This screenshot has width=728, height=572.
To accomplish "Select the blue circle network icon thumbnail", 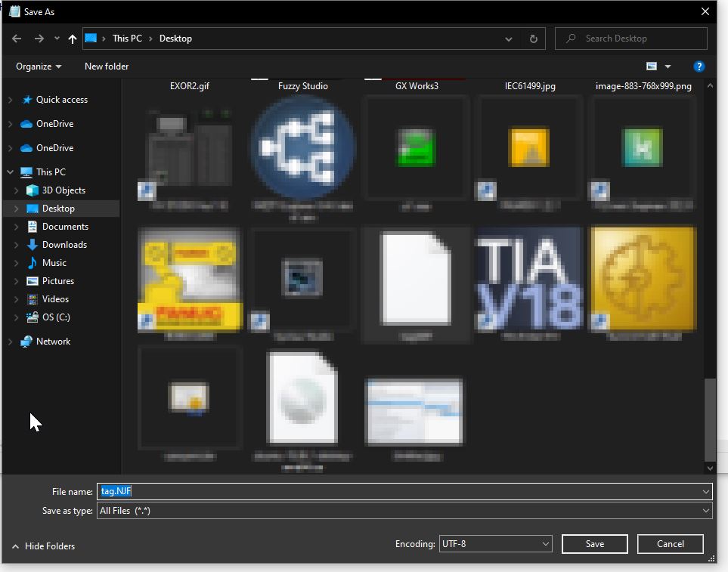I will (x=302, y=147).
